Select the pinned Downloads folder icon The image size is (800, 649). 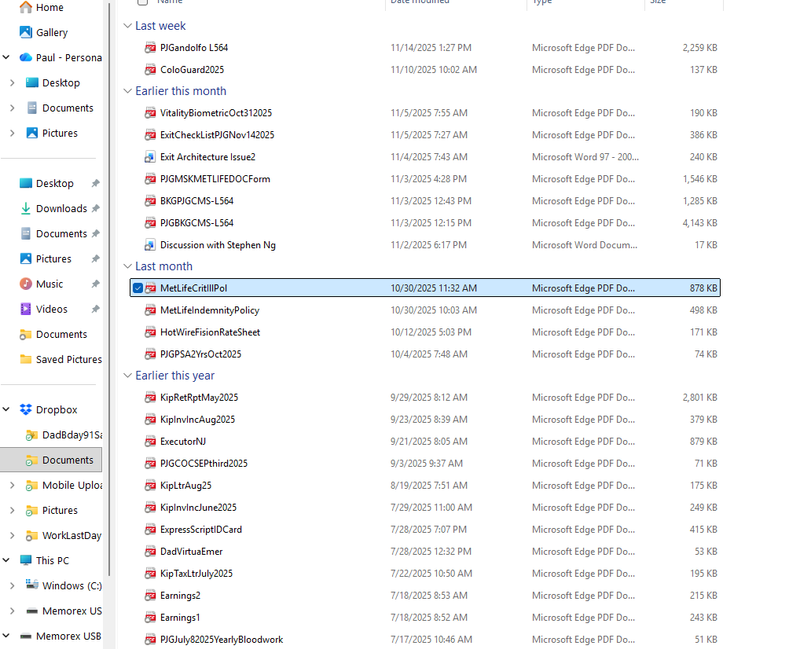click(26, 208)
